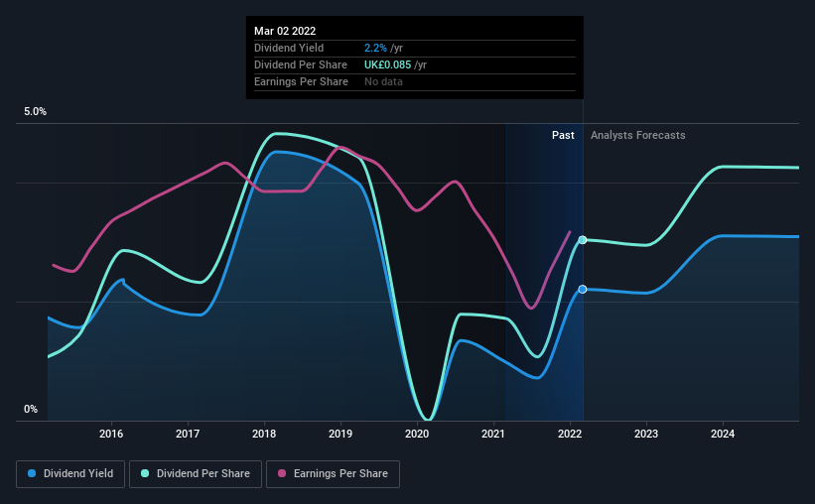Click the pink Earnings Per Share legend dot
The image size is (815, 504).
tap(282, 473)
